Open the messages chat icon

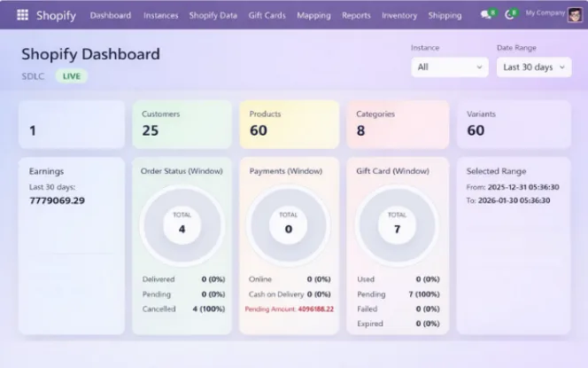click(485, 15)
